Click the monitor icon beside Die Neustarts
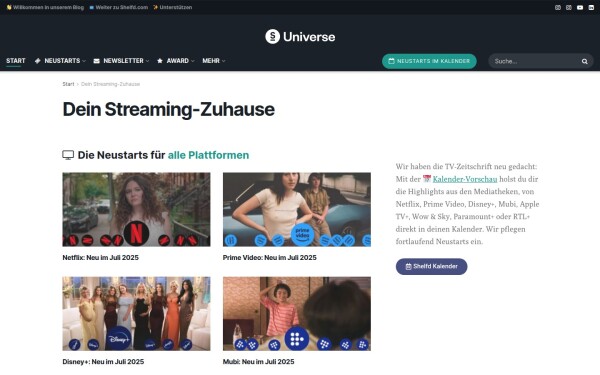The height and width of the screenshot is (375, 600). coord(68,155)
